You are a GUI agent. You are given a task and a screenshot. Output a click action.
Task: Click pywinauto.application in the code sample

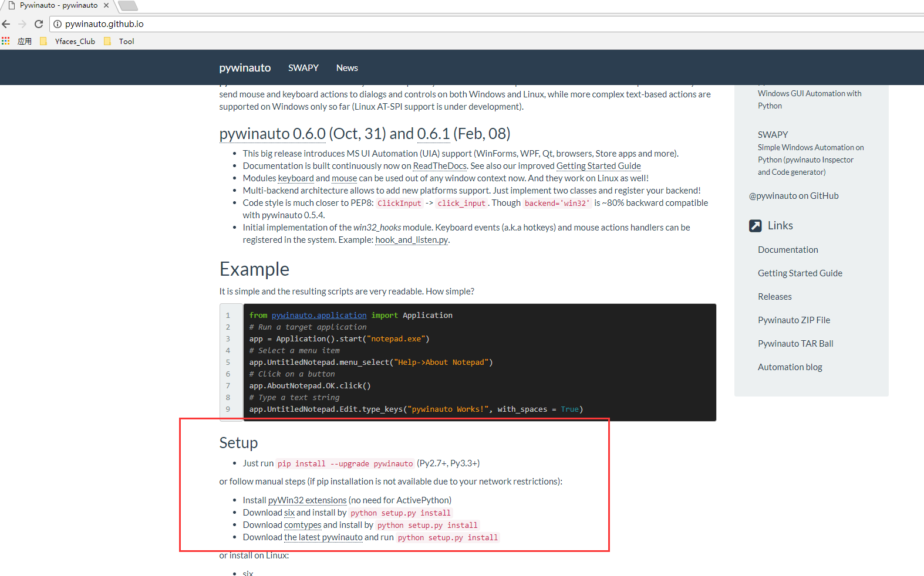[319, 316]
